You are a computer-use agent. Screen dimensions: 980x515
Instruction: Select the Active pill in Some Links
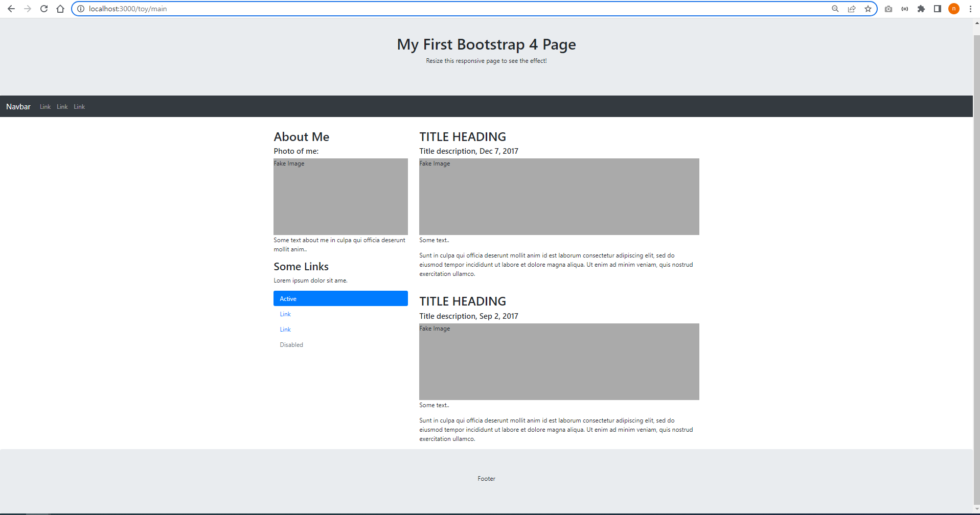[340, 298]
